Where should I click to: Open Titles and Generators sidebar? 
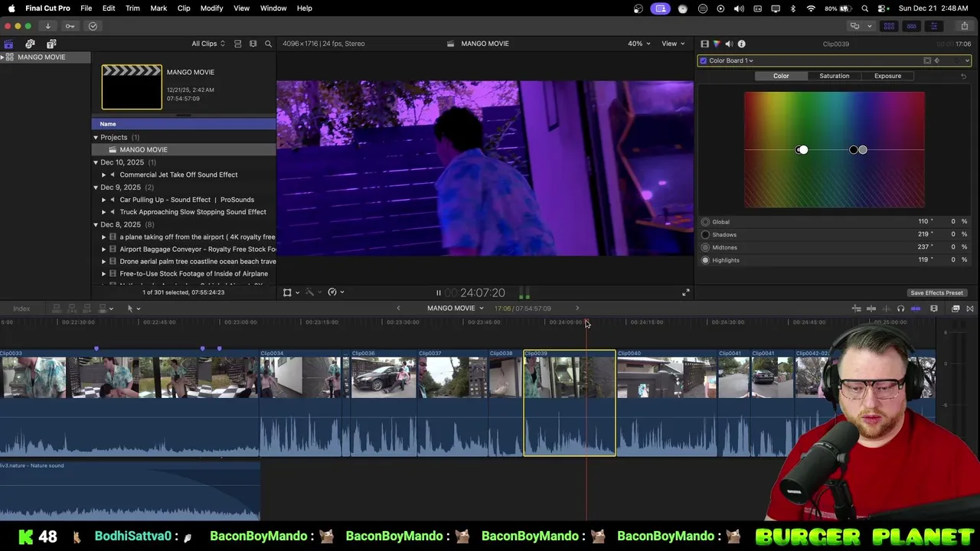(51, 44)
